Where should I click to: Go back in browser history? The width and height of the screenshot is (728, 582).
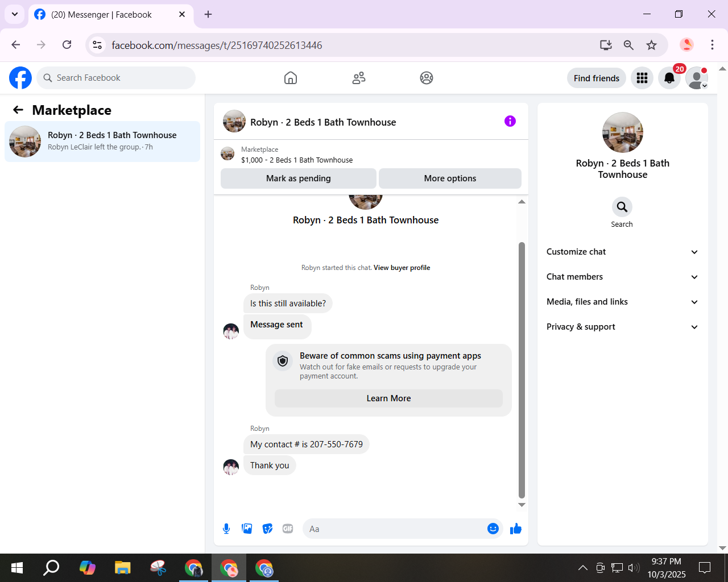[16, 45]
